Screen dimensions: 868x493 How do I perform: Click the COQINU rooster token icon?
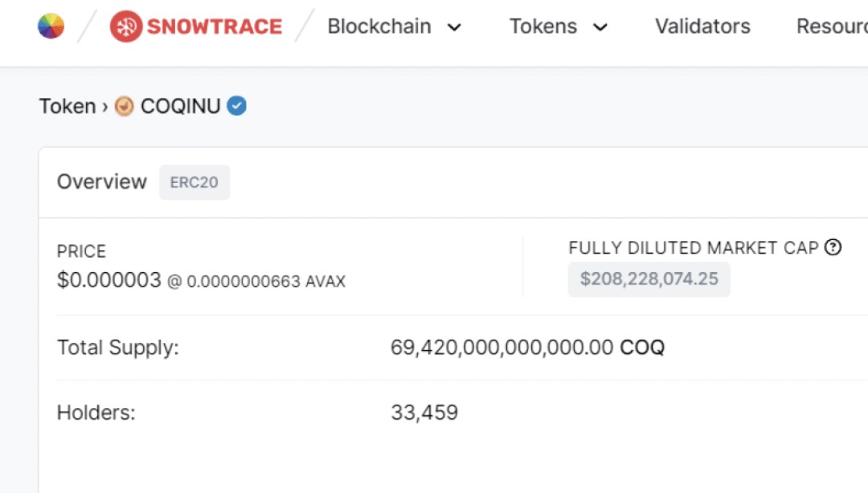tap(124, 105)
